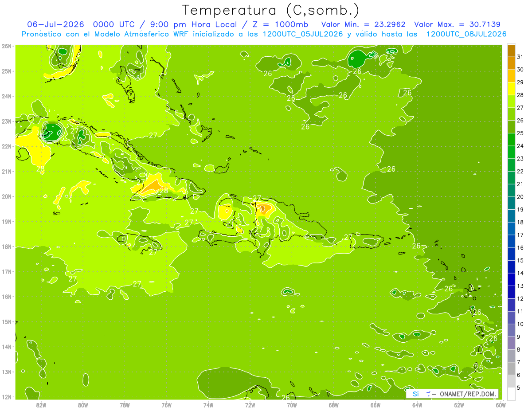Click the yellow legend swatch between 28 and 29
Image resolution: width=532 pixels, height=411 pixels.
pyautogui.click(x=511, y=89)
